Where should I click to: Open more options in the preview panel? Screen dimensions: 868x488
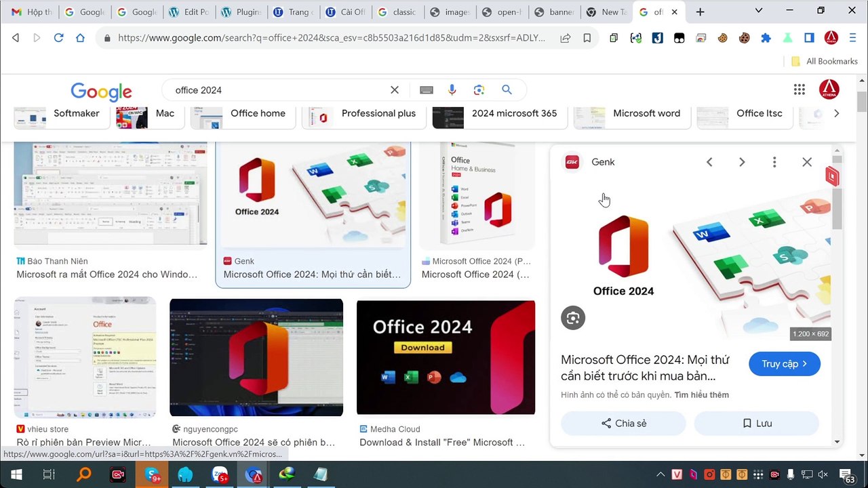click(x=774, y=162)
